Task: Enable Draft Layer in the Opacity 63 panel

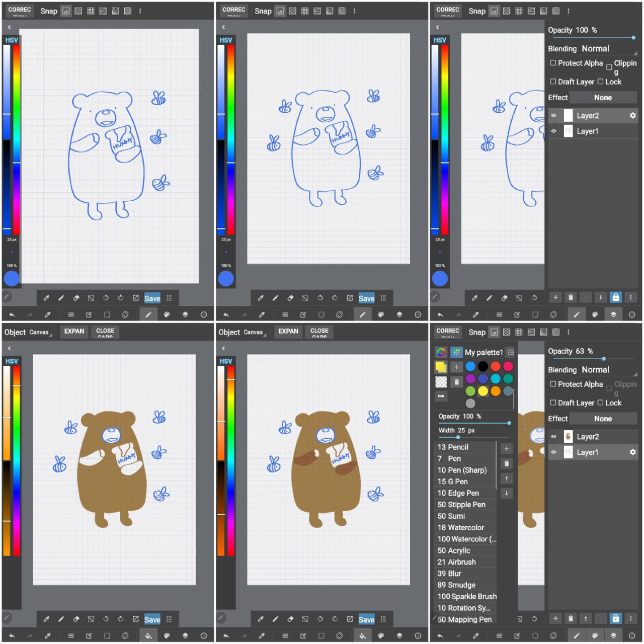Action: [x=553, y=403]
